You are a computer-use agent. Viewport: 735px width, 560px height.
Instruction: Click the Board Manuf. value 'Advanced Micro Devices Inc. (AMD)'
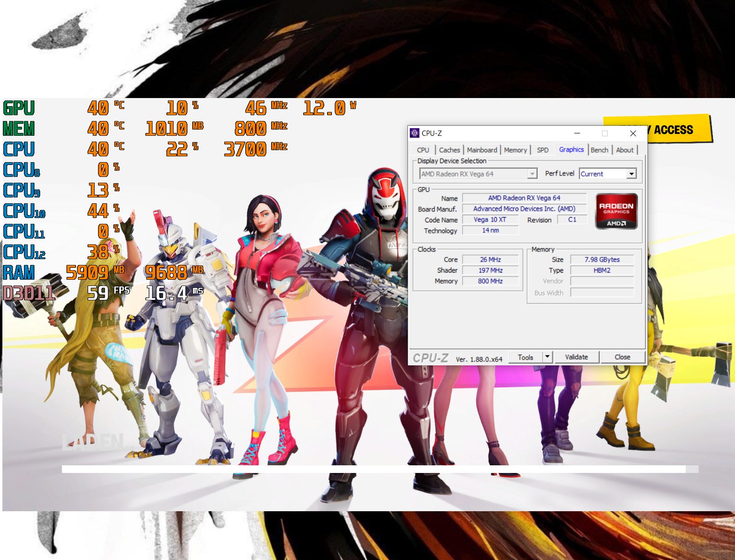[x=524, y=209]
